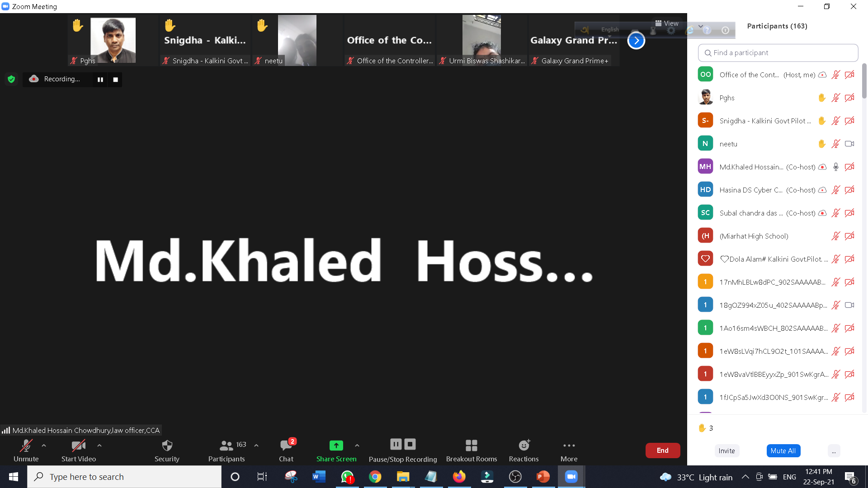Select participant 17nMhLBLw8dPC_902SAAAAAB
868x488 pixels.
pos(778,282)
